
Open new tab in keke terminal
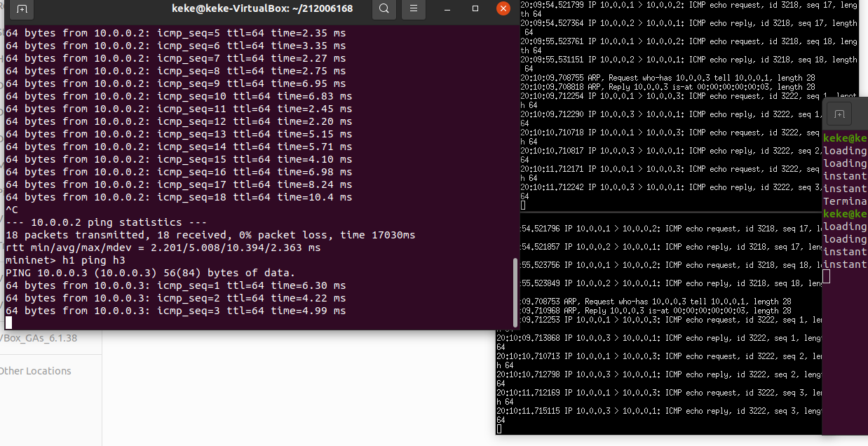pyautogui.click(x=22, y=9)
